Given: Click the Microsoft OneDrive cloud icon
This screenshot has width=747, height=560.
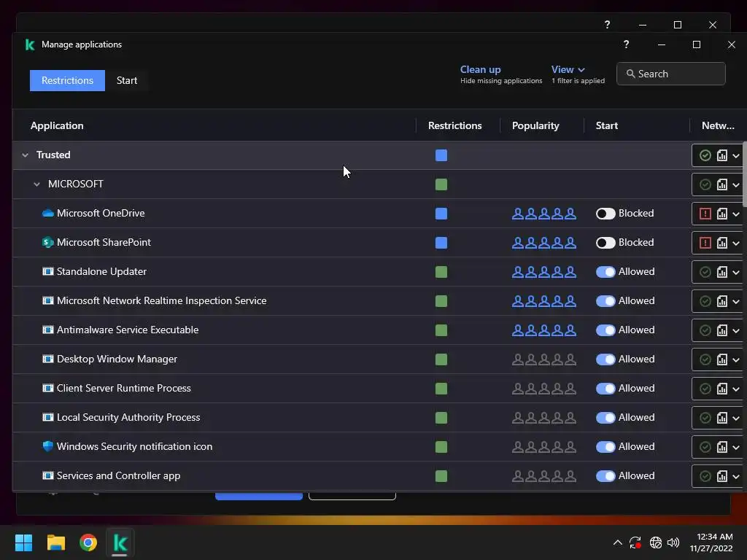Looking at the screenshot, I should (x=47, y=214).
